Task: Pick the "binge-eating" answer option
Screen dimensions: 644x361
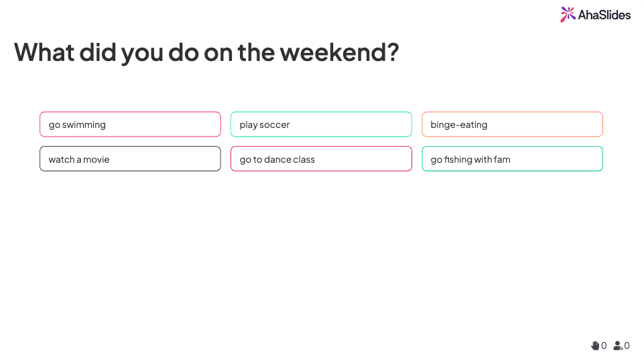Action: 512,125
